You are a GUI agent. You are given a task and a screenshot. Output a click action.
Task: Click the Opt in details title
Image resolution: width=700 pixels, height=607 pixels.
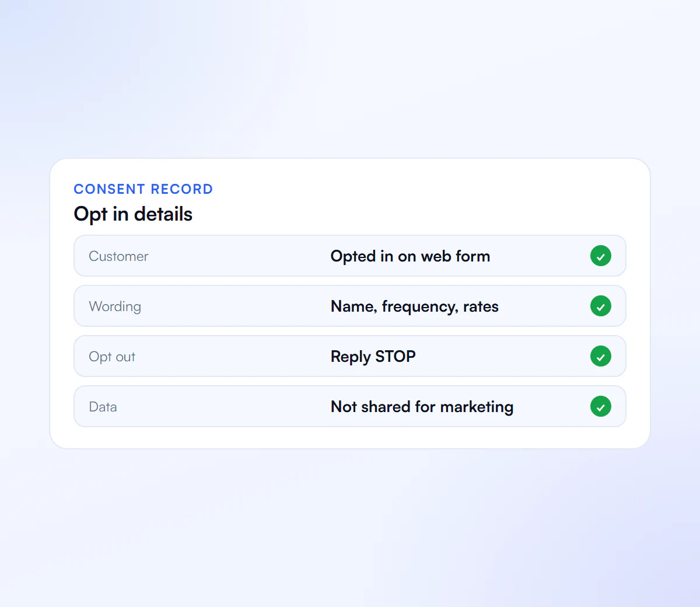(x=133, y=214)
